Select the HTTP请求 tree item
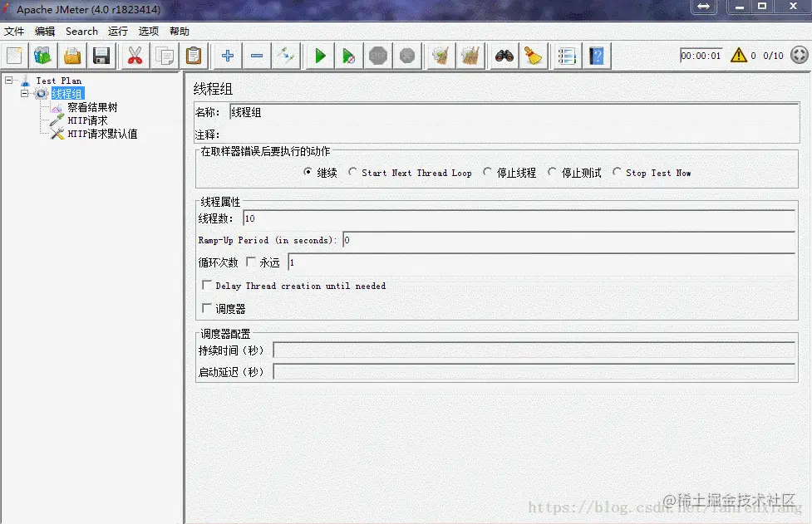This screenshot has width=812, height=524. click(x=87, y=120)
